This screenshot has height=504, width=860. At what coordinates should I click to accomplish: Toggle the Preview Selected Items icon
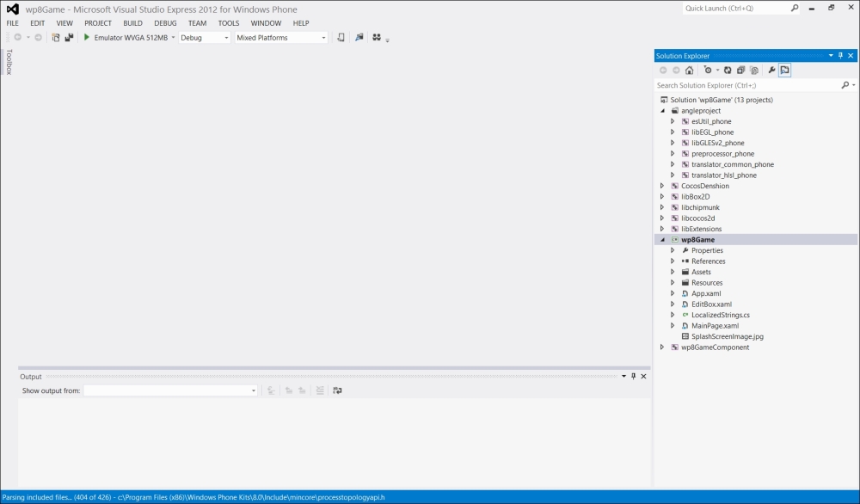pyautogui.click(x=785, y=71)
